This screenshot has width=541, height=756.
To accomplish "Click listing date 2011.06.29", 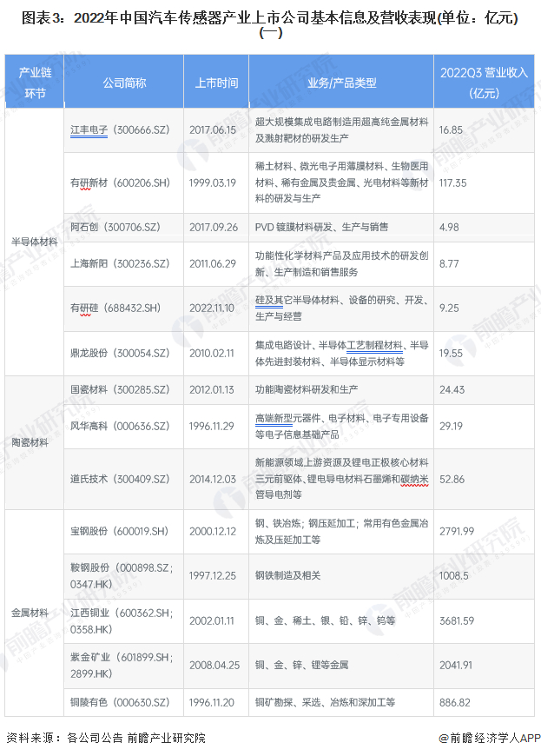I will click(x=213, y=264).
